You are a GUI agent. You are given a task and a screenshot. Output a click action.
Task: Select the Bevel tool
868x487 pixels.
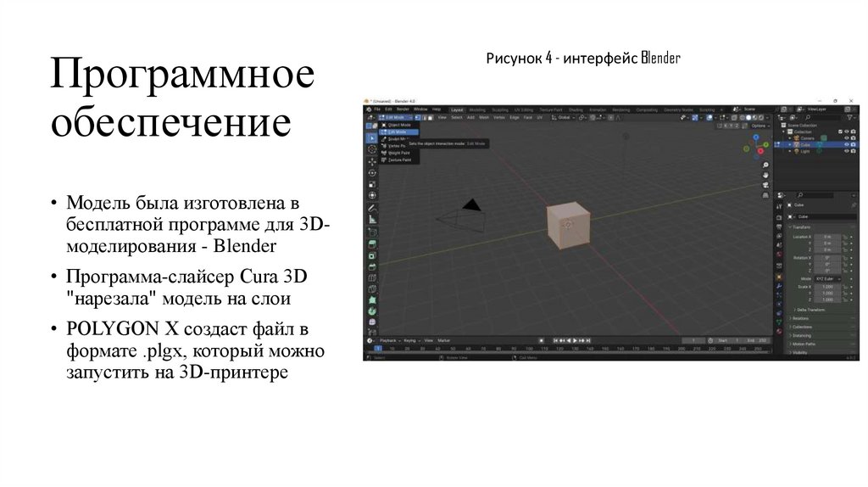[372, 266]
